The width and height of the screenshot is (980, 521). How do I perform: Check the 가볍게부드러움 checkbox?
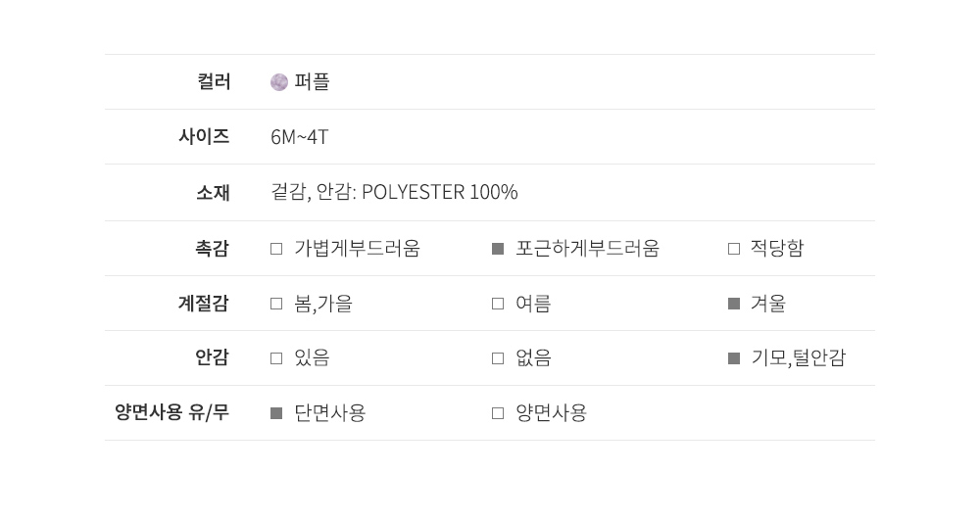click(x=276, y=249)
